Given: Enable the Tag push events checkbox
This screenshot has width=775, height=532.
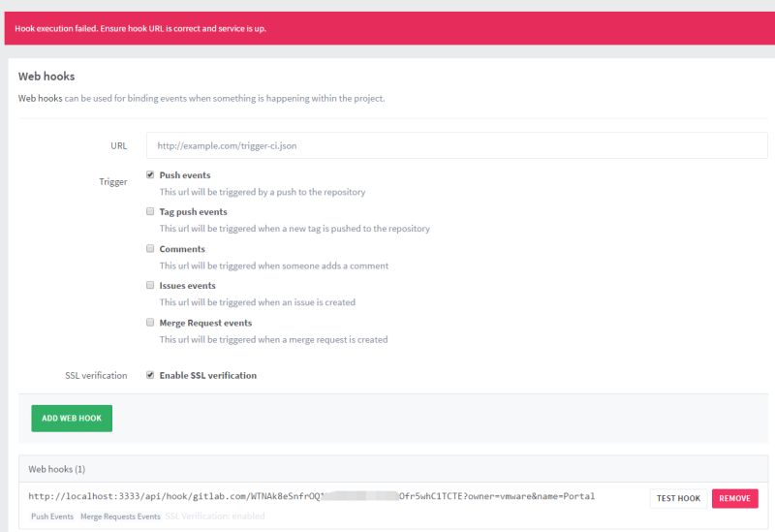Looking at the screenshot, I should (x=150, y=211).
